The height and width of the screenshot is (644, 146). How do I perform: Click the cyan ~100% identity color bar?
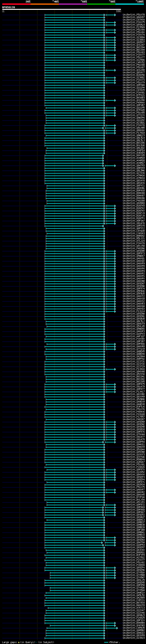(130, 4)
